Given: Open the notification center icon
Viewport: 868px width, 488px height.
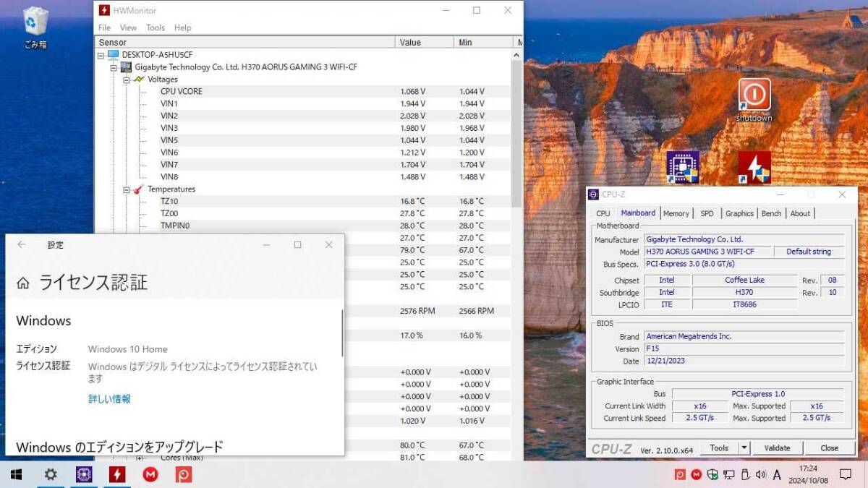Looking at the screenshot, I should pos(845,475).
